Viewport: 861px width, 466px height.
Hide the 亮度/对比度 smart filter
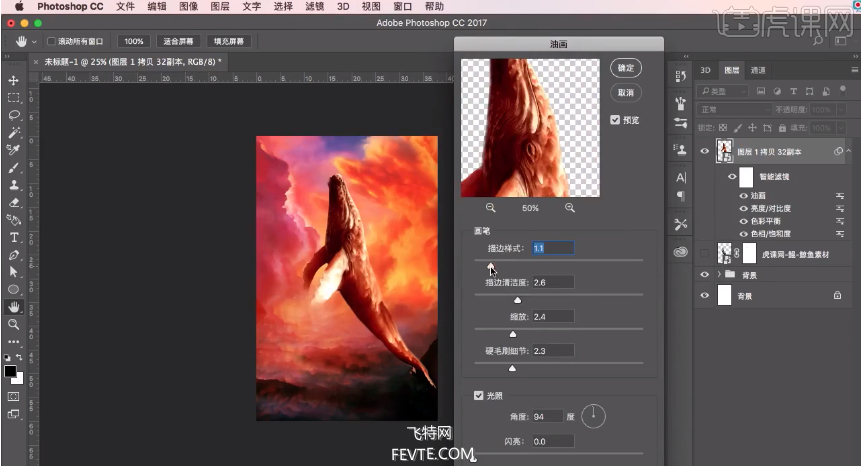coord(743,208)
